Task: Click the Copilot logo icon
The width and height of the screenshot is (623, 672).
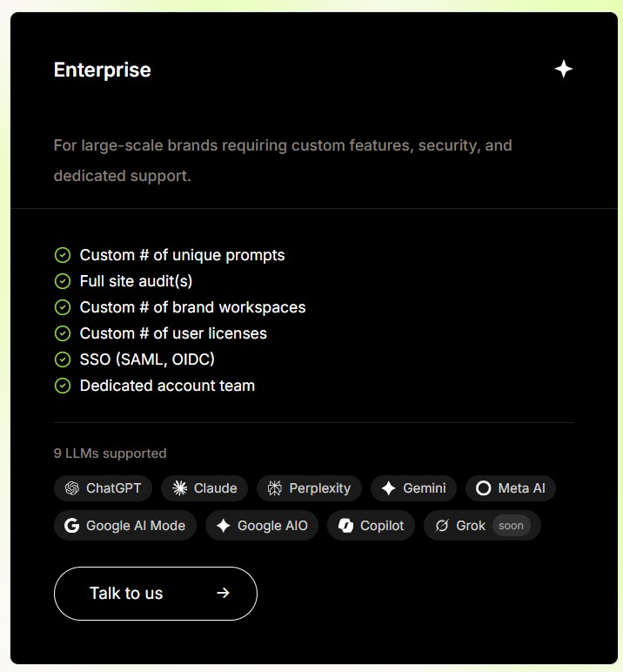Action: (345, 526)
